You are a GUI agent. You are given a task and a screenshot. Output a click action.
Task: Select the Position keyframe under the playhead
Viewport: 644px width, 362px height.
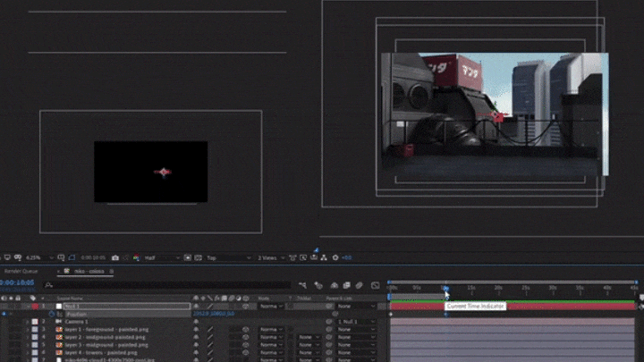tap(446, 315)
